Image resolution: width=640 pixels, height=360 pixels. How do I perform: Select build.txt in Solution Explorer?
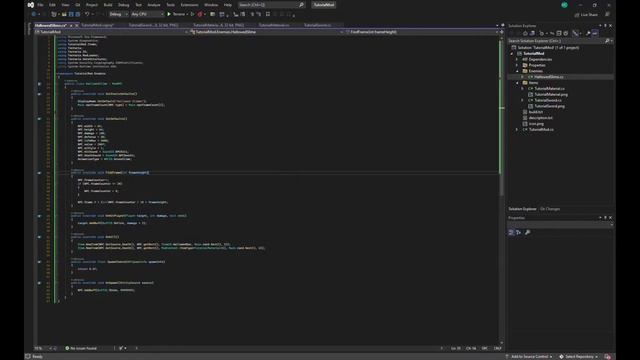coord(535,112)
